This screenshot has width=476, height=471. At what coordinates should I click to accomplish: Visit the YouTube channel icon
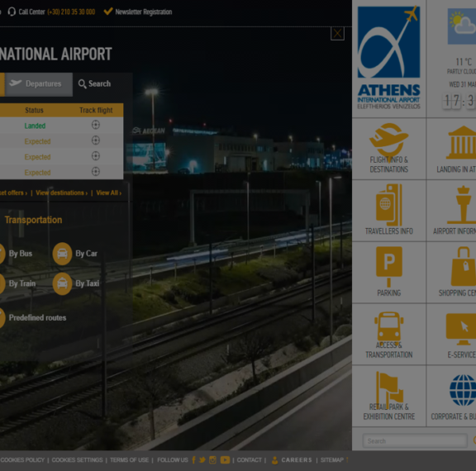tap(225, 460)
